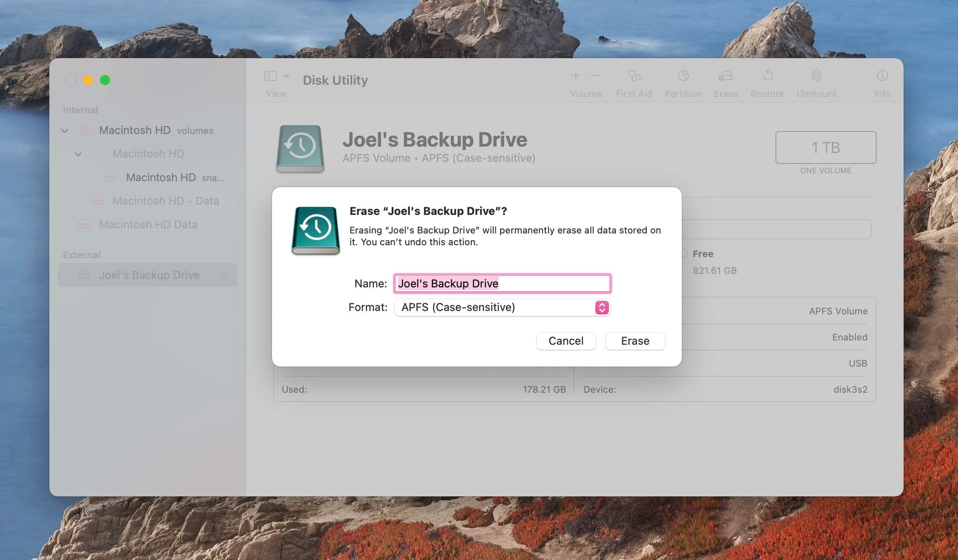Click the Erase toolbar icon
958x560 pixels.
pos(726,76)
